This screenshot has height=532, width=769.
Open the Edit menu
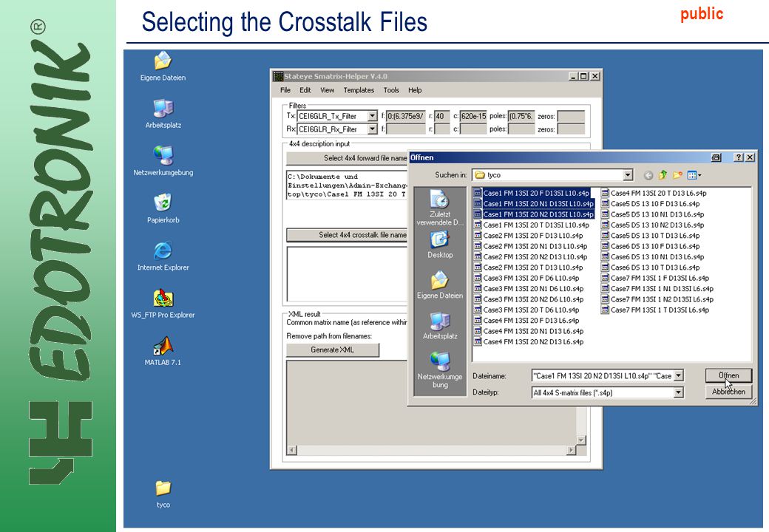pos(305,90)
